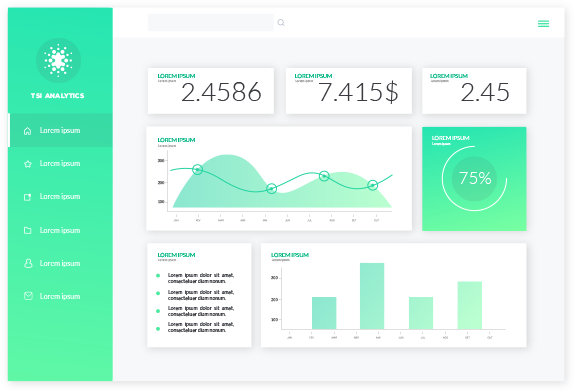Click the 75% circular progress indicator
Image resolution: width=575 pixels, height=392 pixels.
pos(475,179)
